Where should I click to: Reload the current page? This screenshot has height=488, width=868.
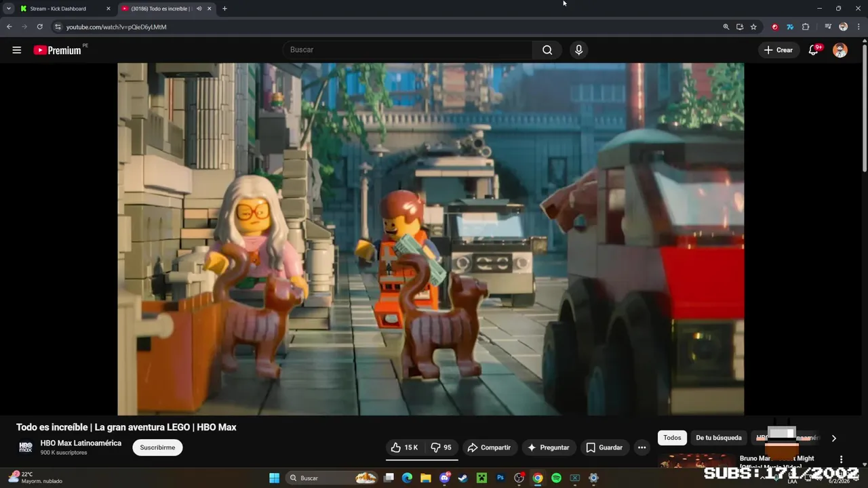40,27
